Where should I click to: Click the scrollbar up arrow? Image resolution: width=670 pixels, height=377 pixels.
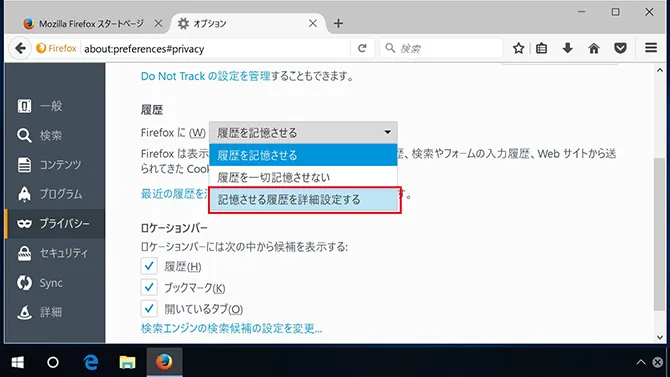(660, 70)
